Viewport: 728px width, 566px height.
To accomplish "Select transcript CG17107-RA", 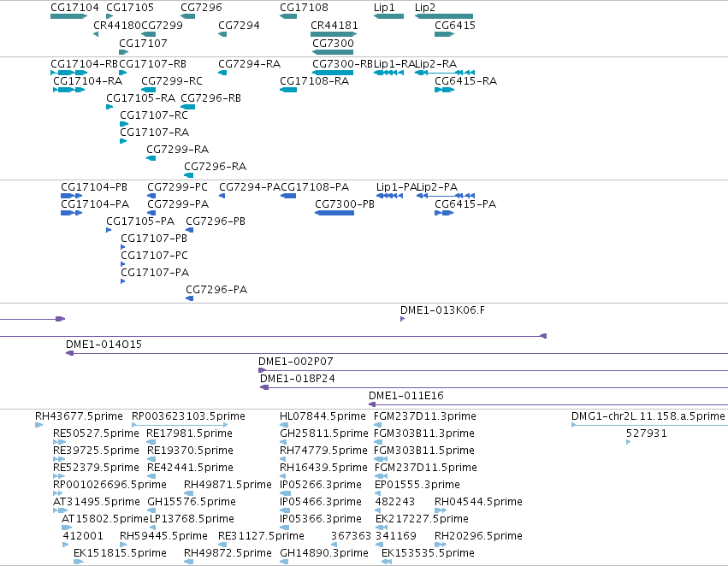I will [x=123, y=141].
